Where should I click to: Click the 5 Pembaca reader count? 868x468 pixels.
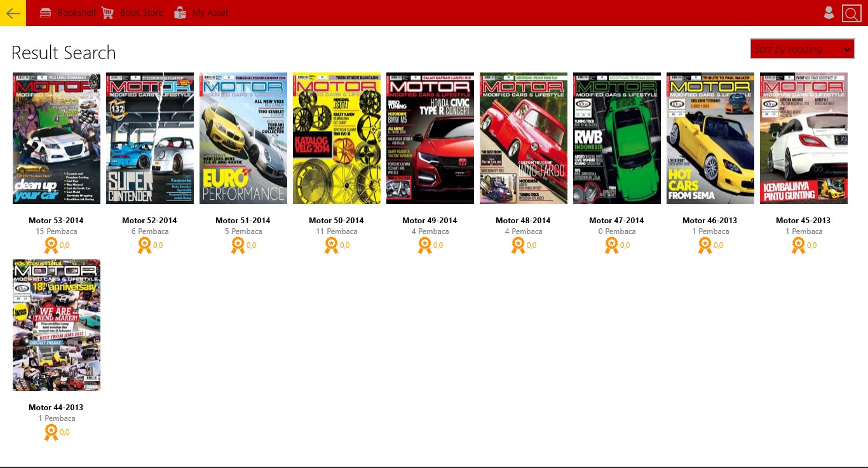(x=243, y=231)
